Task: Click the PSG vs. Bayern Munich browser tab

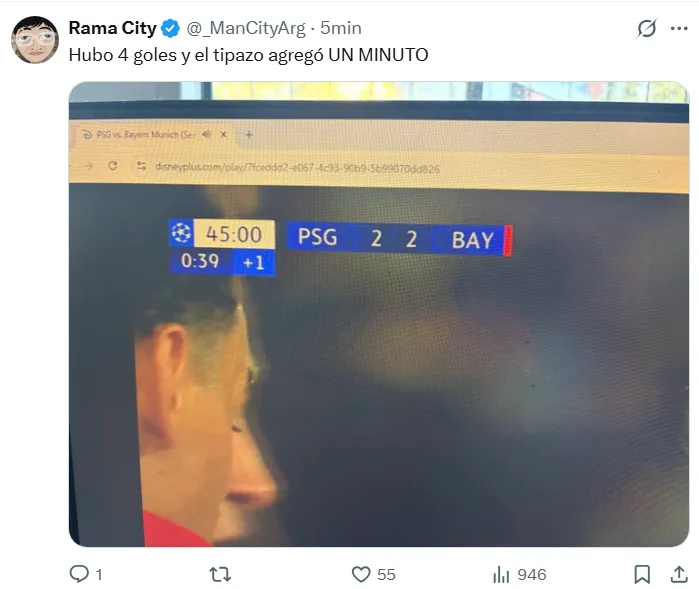Action: click(154, 134)
